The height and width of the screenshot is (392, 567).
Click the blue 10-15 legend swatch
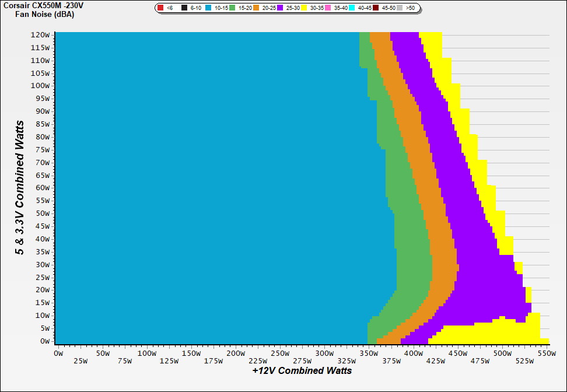point(208,8)
